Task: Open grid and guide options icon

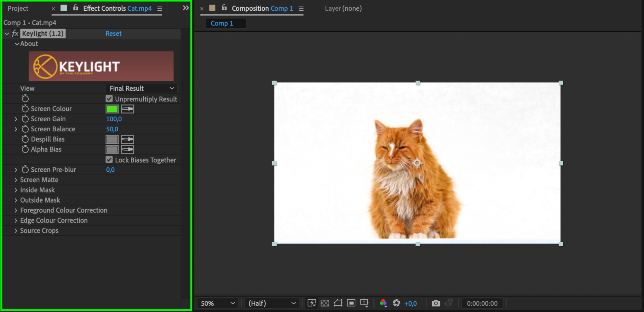Action: (364, 303)
